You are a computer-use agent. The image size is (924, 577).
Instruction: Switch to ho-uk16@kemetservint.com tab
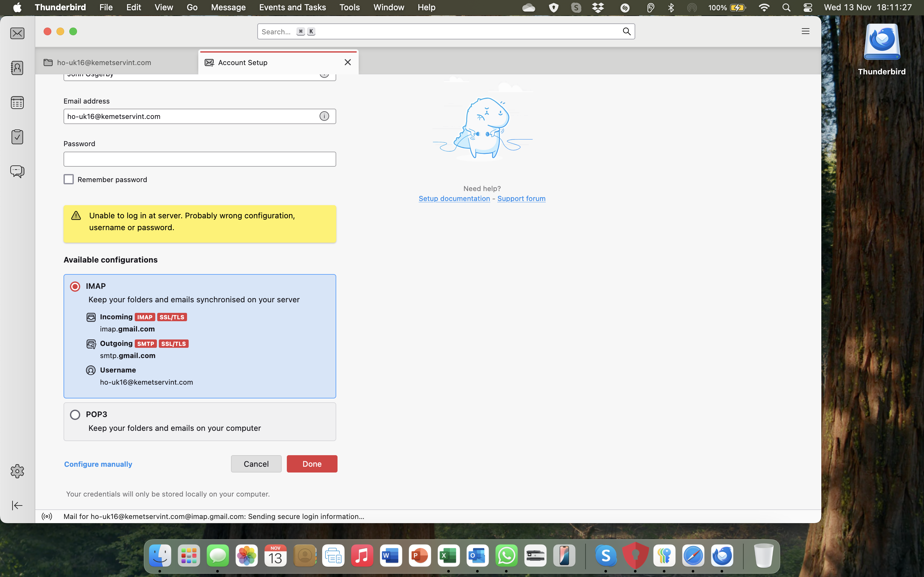(104, 63)
